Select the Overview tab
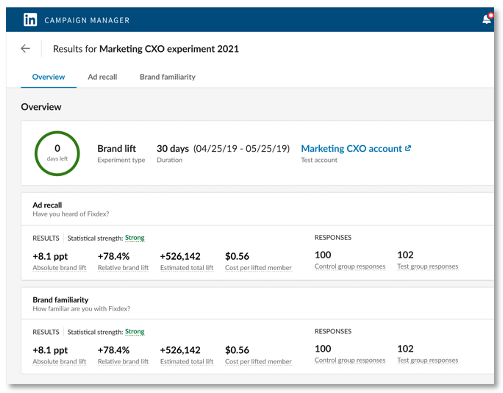Image resolution: width=503 pixels, height=393 pixels. [x=48, y=77]
